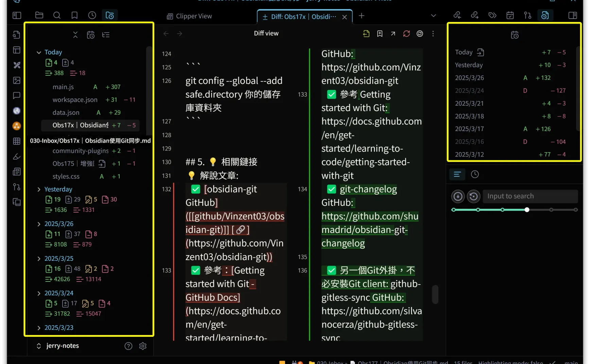The height and width of the screenshot is (364, 590).
Task: Focus the Input to search field
Action: click(530, 196)
